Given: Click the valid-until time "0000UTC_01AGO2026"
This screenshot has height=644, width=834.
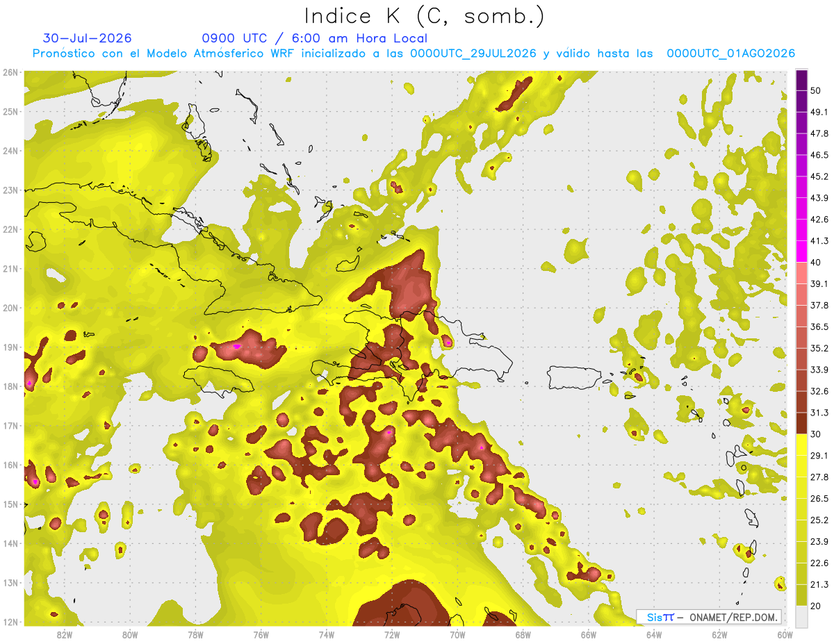Looking at the screenshot, I should pyautogui.click(x=731, y=53).
